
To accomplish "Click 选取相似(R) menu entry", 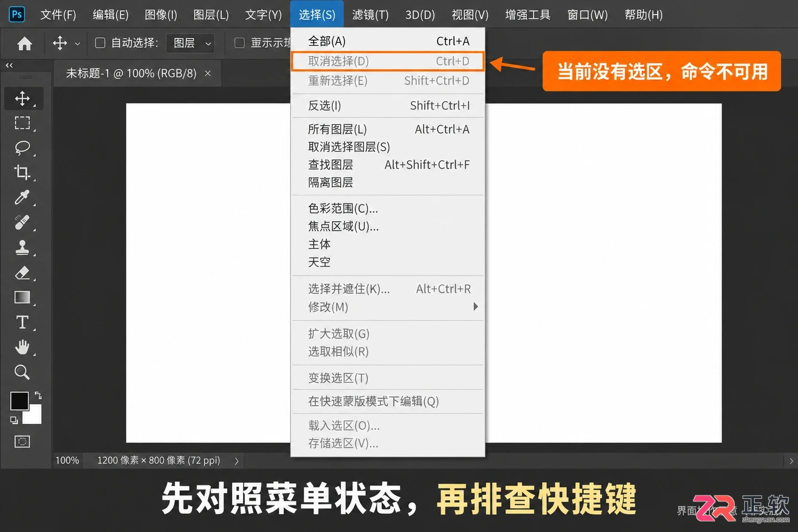I will 388,351.
